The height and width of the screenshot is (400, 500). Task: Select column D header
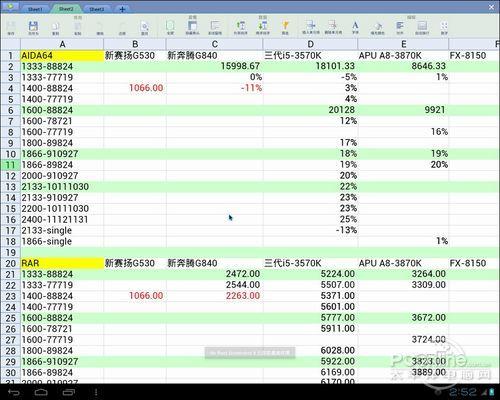tap(310, 44)
